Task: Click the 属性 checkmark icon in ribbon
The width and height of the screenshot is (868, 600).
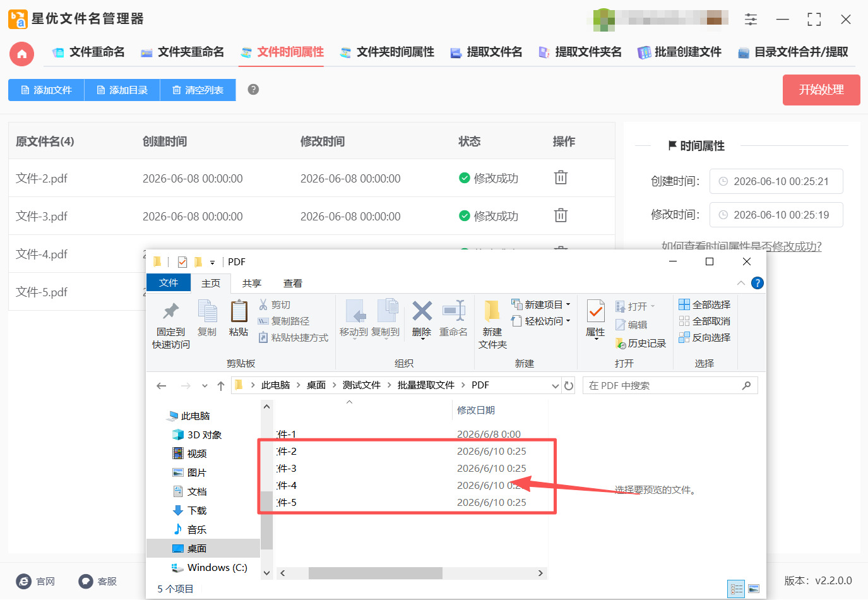Action: tap(595, 311)
